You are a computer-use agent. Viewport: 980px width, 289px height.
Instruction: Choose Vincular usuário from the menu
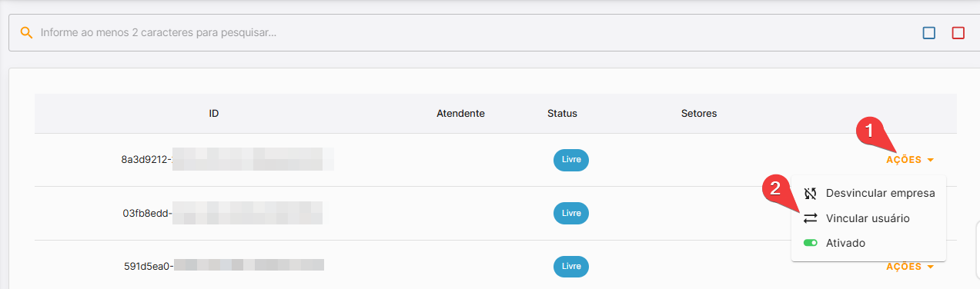pos(868,218)
